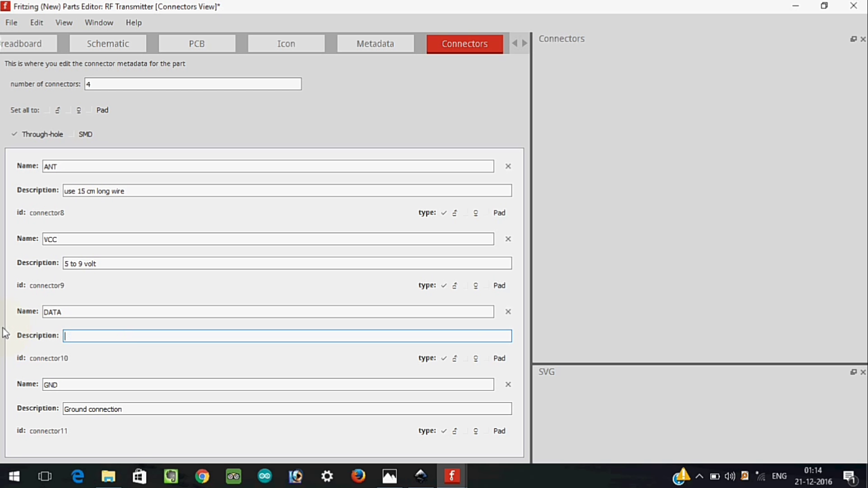868x488 pixels.
Task: Open the Metadata tab
Action: coord(375,43)
